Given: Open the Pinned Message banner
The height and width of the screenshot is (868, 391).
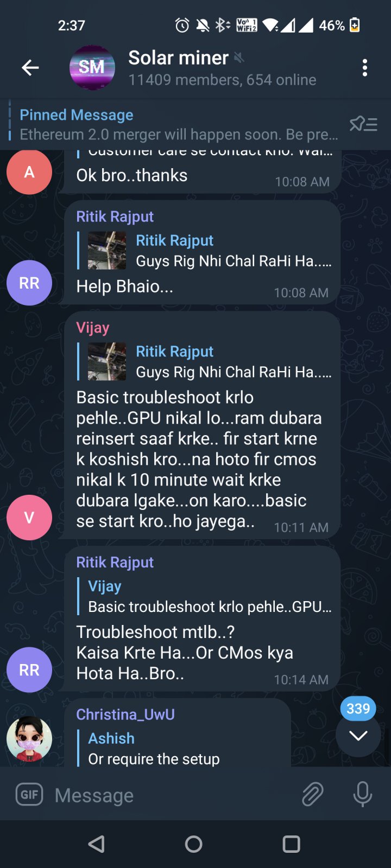Looking at the screenshot, I should 179,125.
